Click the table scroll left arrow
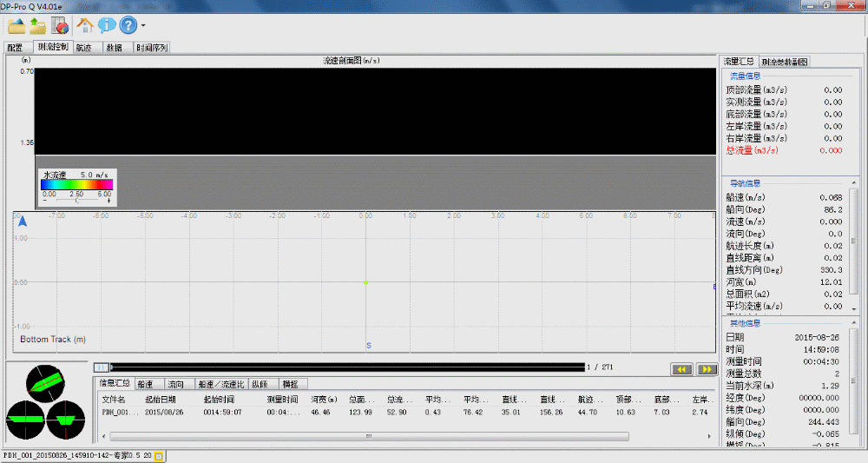This screenshot has height=463, width=868. tap(104, 436)
